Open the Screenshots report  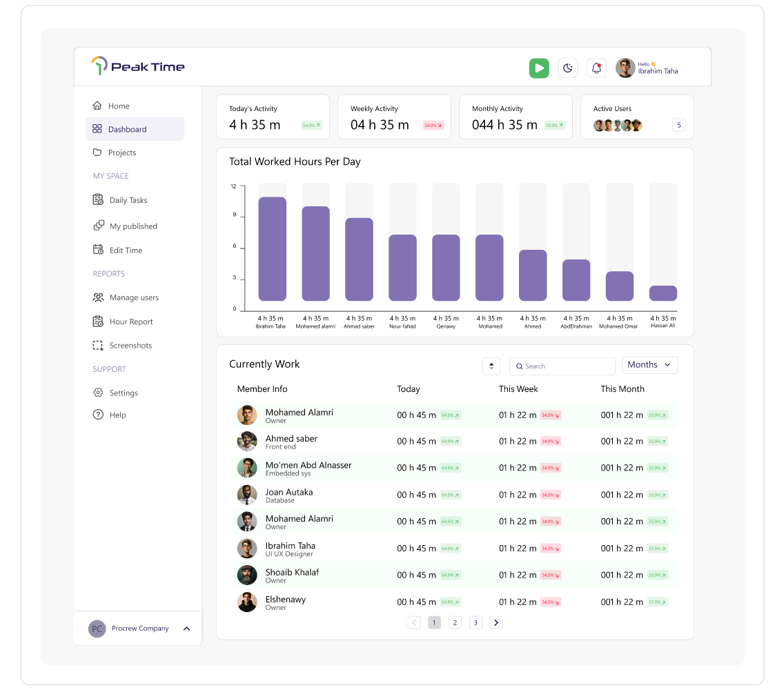click(x=123, y=346)
